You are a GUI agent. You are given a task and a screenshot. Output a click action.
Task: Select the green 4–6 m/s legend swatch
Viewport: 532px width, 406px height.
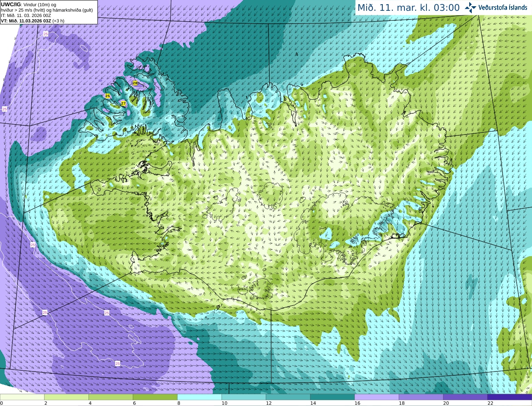tap(111, 397)
